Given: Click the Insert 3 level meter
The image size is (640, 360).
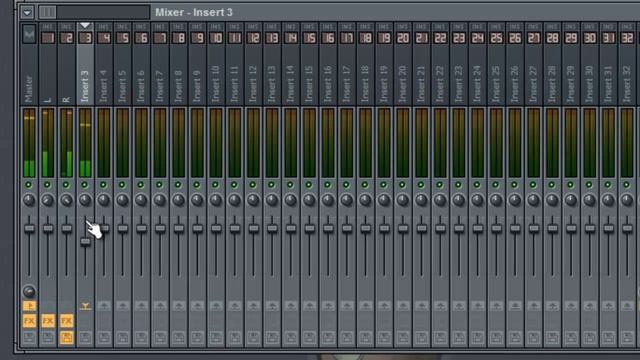Looking at the screenshot, I should (x=85, y=143).
